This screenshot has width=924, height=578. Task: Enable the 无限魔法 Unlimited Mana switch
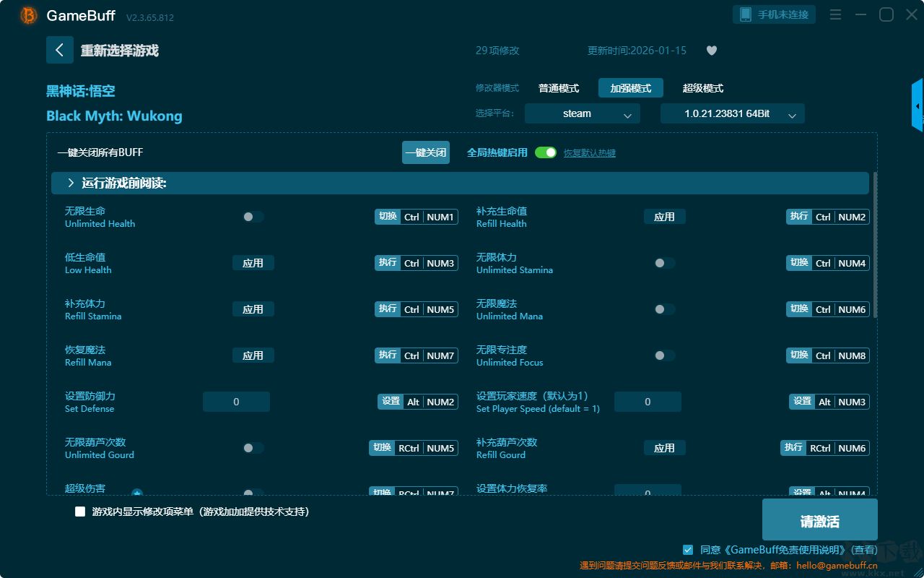click(664, 309)
